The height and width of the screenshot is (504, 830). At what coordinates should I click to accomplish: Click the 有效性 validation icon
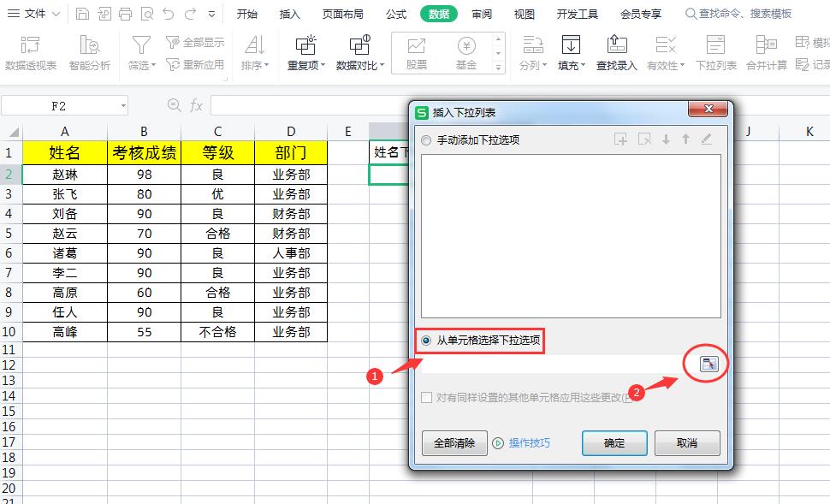pyautogui.click(x=666, y=45)
